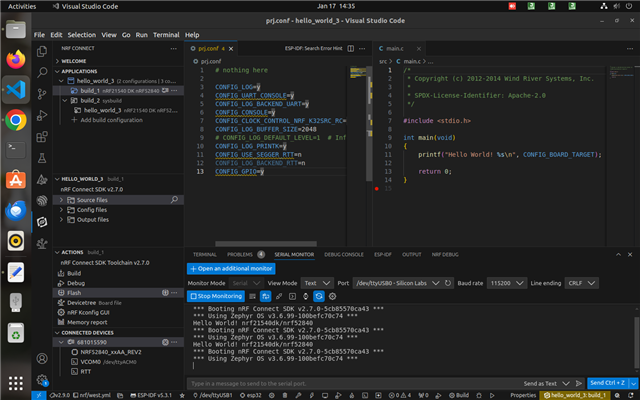The width and height of the screenshot is (640, 400).
Task: Open dropdown arrow beside Send Ctrl + Z
Action: pos(633,383)
